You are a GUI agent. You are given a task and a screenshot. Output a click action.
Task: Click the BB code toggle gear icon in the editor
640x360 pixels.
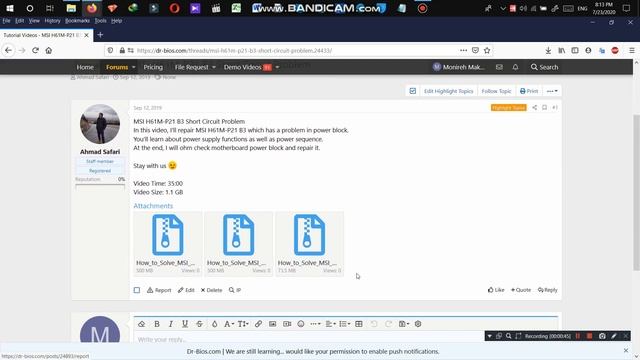[418, 324]
